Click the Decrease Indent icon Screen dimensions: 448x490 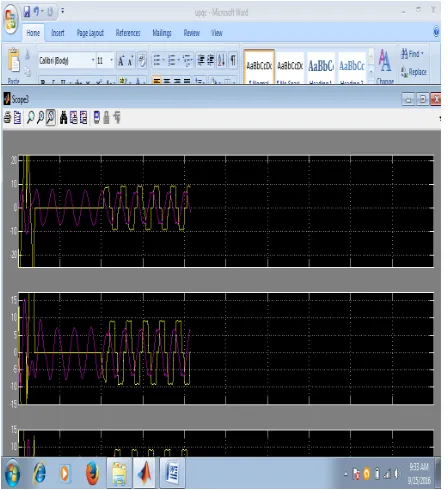coord(201,60)
